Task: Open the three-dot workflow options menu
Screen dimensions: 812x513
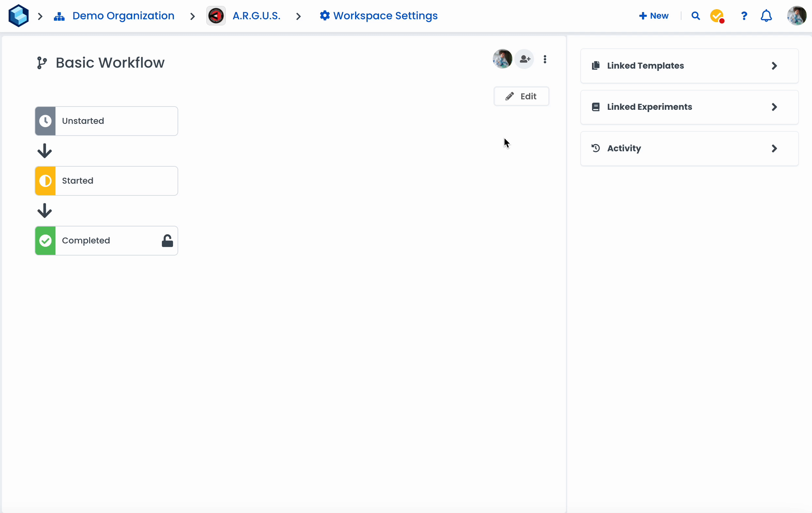Action: [545, 59]
